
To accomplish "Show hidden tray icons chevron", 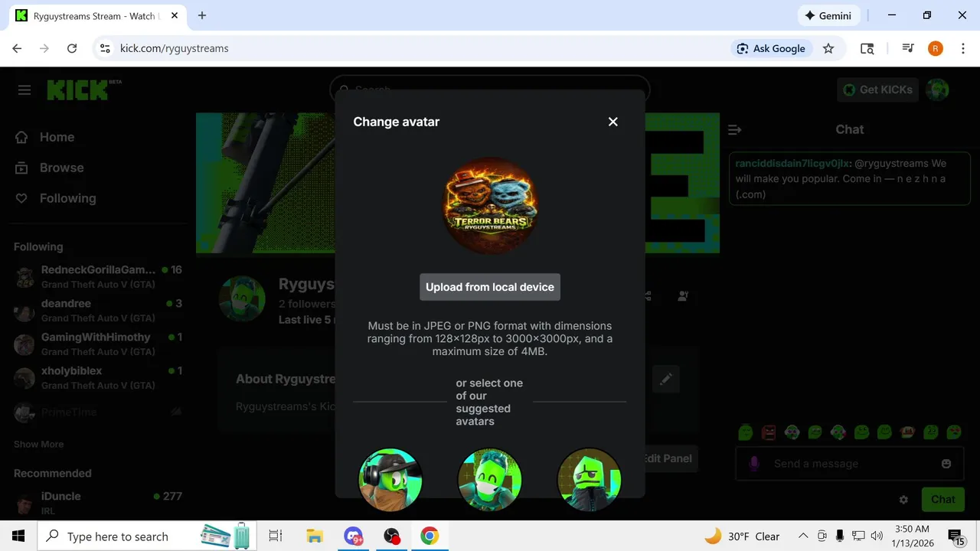I will [x=802, y=536].
